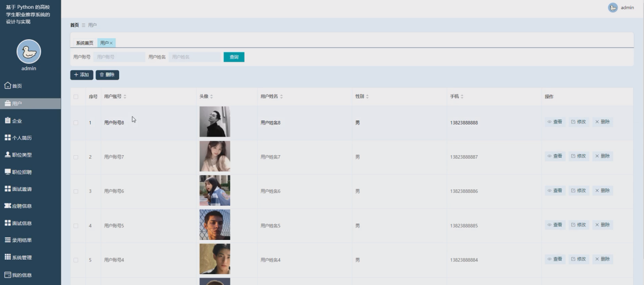
Task: Open avatar thumbnail of 用户账号6
Action: (x=215, y=190)
